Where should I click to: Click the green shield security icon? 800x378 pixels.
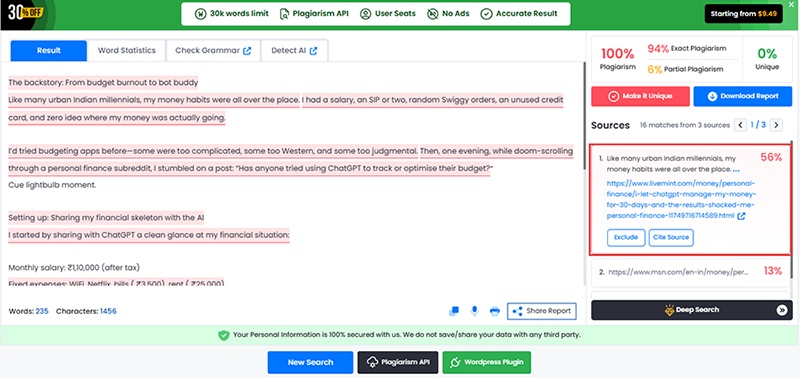pyautogui.click(x=223, y=335)
